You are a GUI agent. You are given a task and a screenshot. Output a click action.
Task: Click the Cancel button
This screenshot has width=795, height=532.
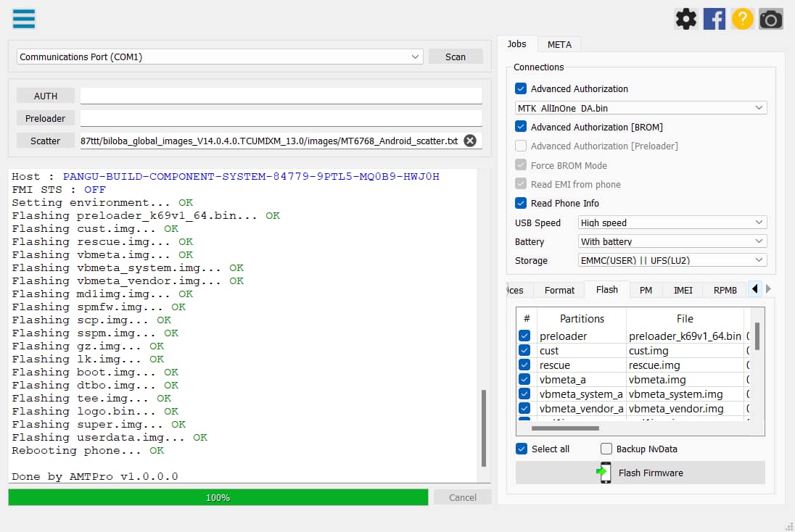tap(462, 497)
